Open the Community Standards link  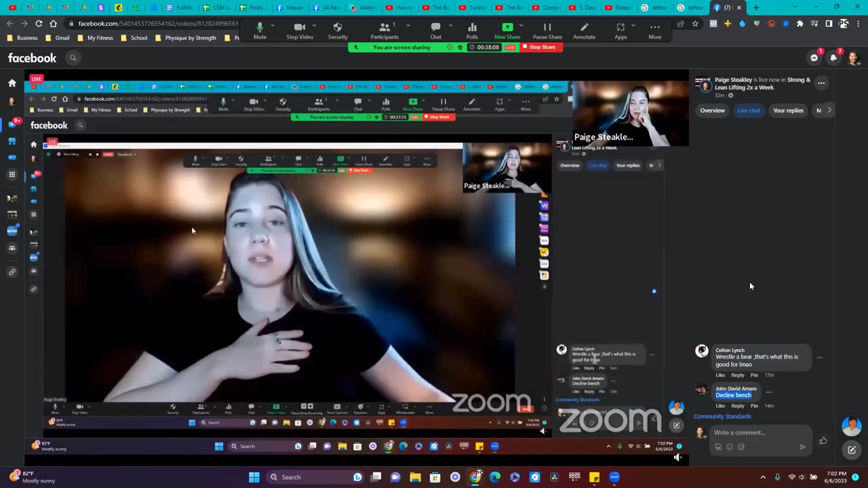(x=722, y=416)
